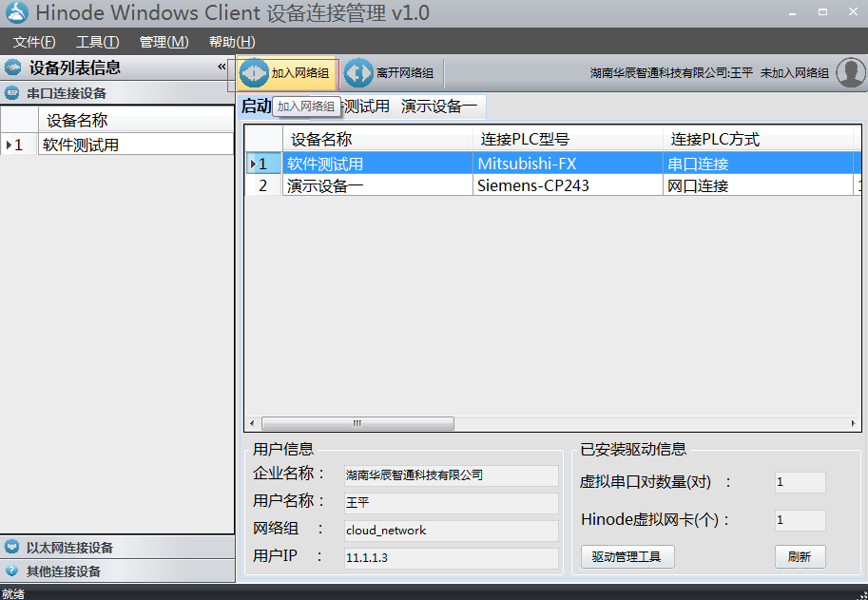The image size is (868, 600).
Task: Click the 加入网络组 toolbar icon
Action: coord(254,72)
